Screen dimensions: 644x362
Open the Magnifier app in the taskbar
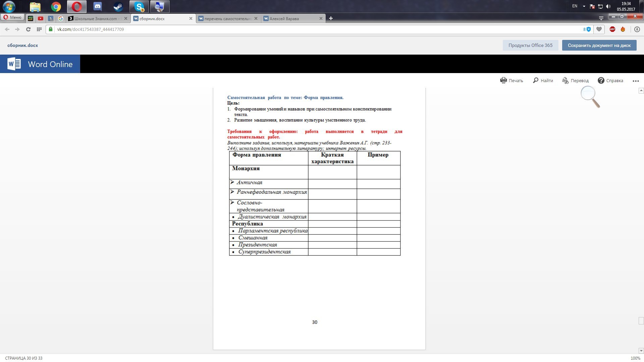[x=160, y=7]
